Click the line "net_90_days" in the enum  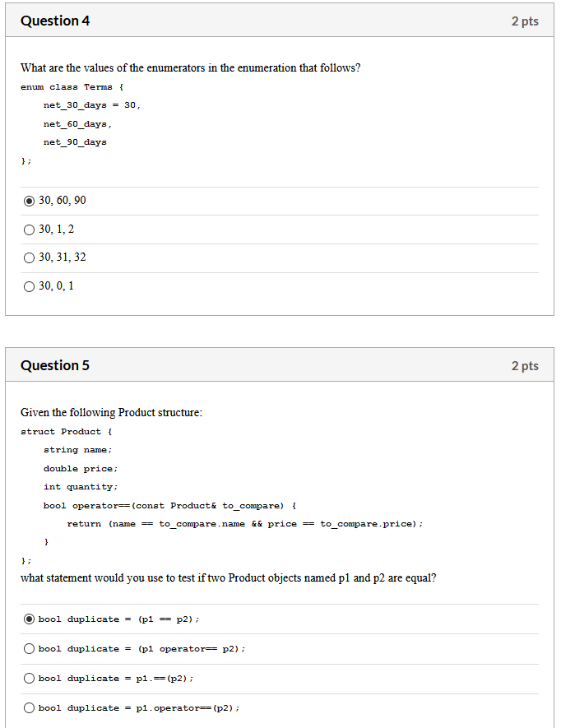pos(74,141)
